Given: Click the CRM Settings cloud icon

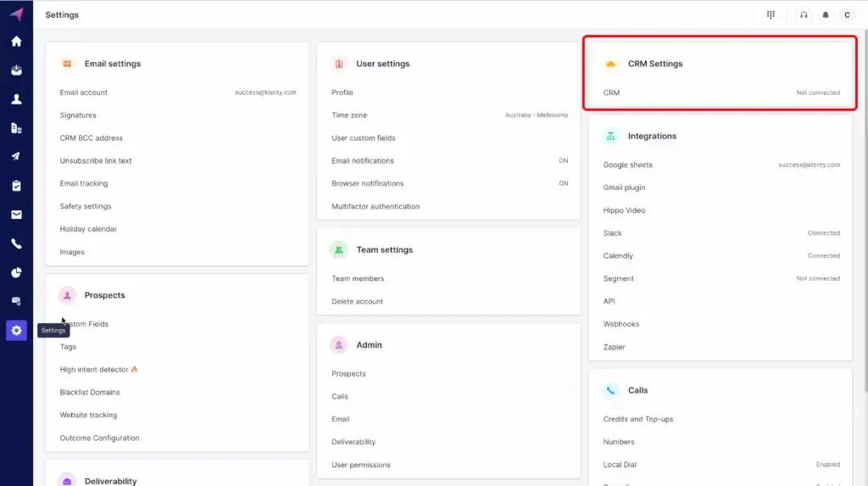Looking at the screenshot, I should 610,64.
